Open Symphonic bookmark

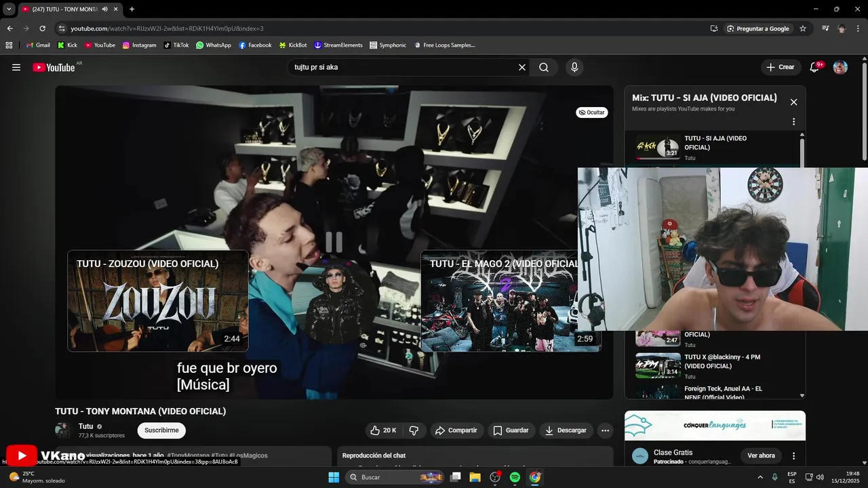coord(388,45)
